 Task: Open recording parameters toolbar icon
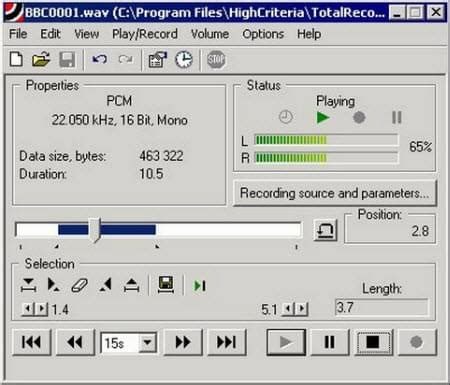coord(157,60)
